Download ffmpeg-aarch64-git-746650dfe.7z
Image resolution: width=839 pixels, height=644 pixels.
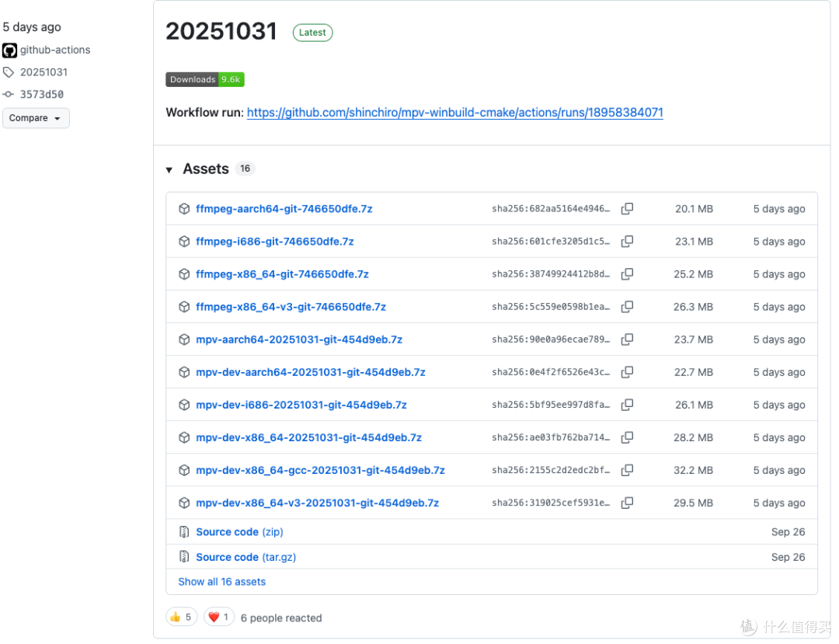point(284,209)
